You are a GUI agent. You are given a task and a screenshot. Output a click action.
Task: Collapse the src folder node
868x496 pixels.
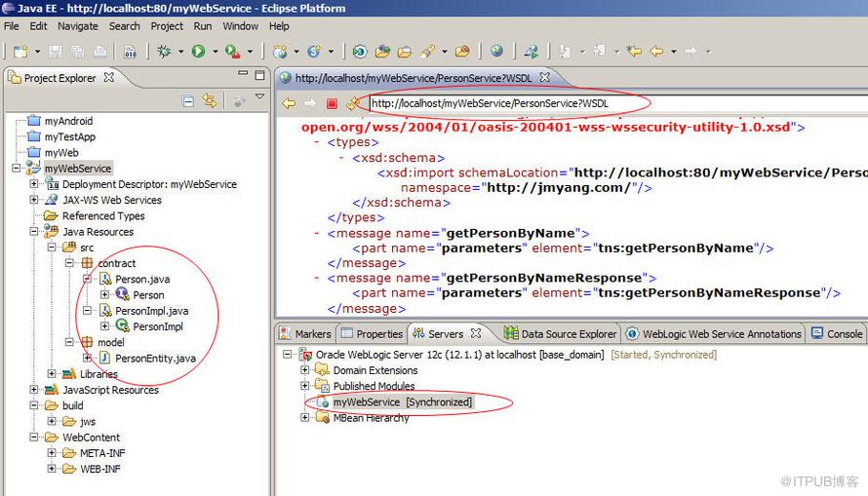coord(52,248)
